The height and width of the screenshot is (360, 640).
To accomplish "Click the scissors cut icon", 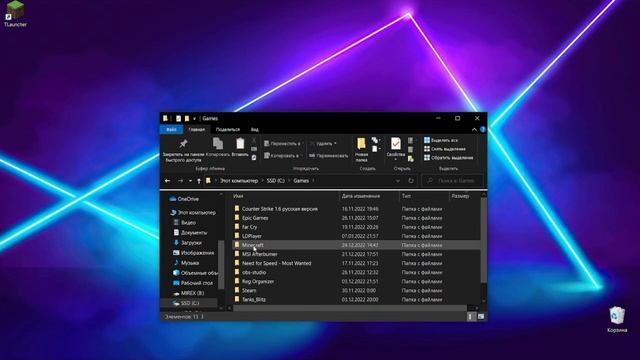I will pyautogui.click(x=254, y=140).
